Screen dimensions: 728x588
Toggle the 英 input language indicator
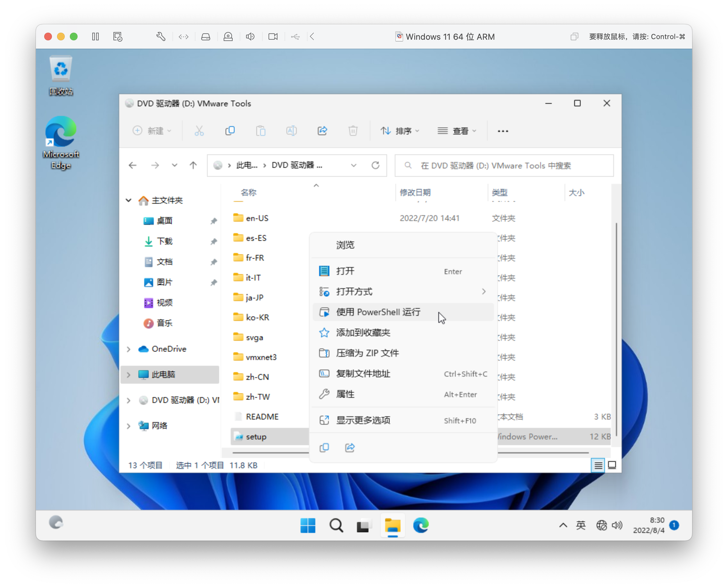click(581, 525)
